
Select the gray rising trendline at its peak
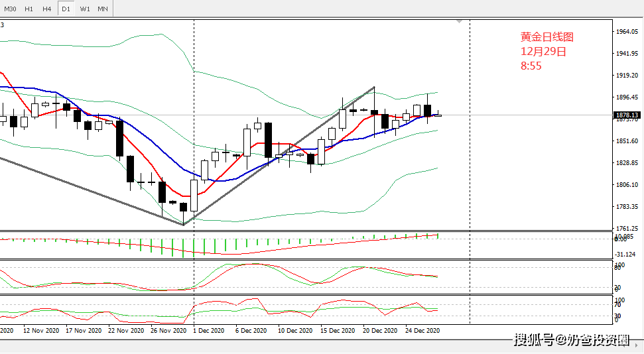[x=374, y=88]
